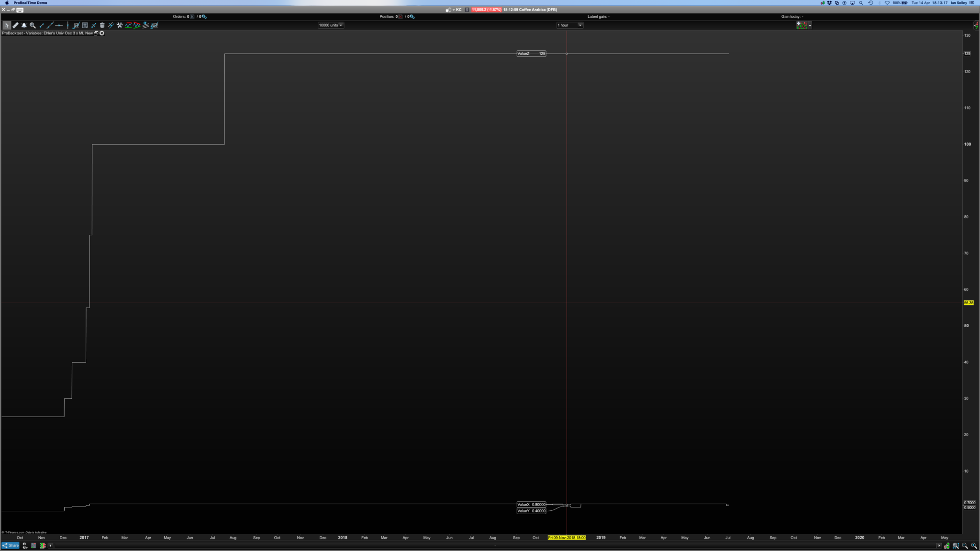Toggle the magnet snap mode icon
The height and width of the screenshot is (551, 980).
coord(25,546)
